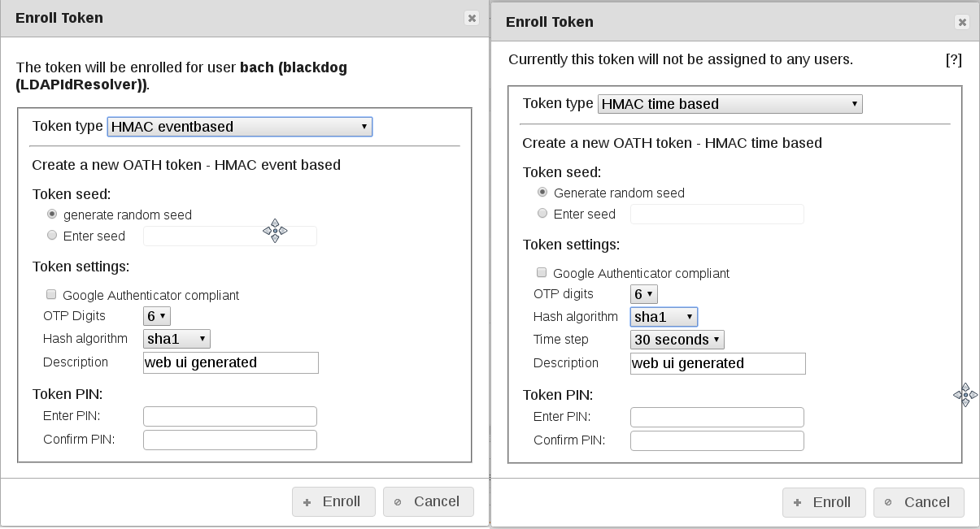Select generate random seed in left dialog

(52, 214)
